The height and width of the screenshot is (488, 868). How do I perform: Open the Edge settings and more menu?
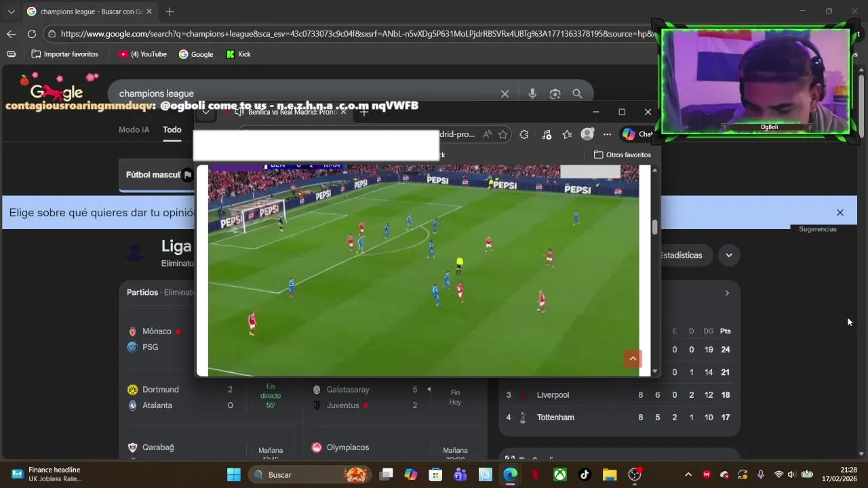(x=607, y=134)
